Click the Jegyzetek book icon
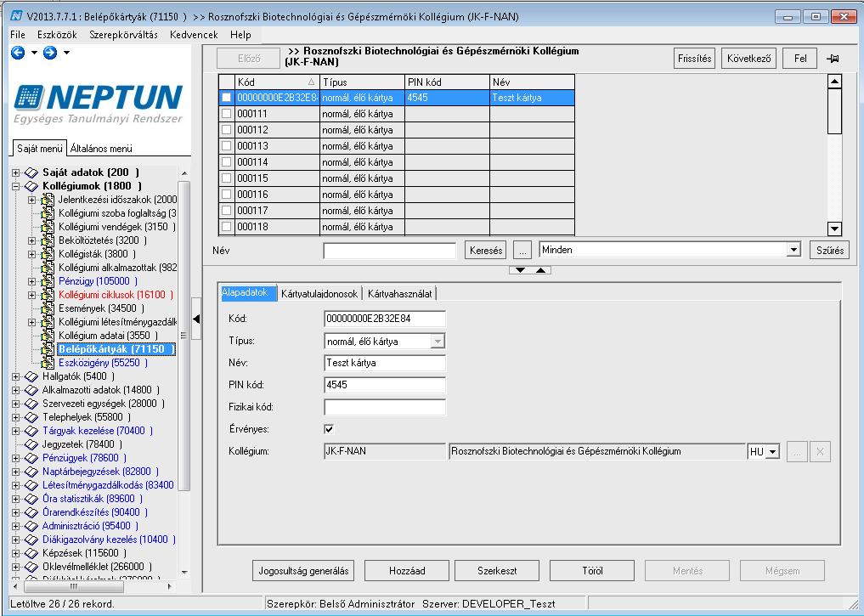The image size is (864, 616). [32, 444]
